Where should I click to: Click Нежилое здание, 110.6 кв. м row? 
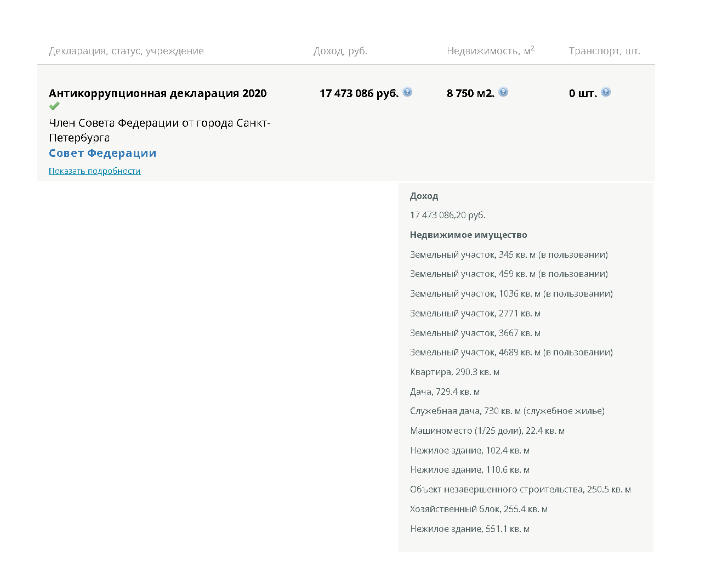(470, 469)
